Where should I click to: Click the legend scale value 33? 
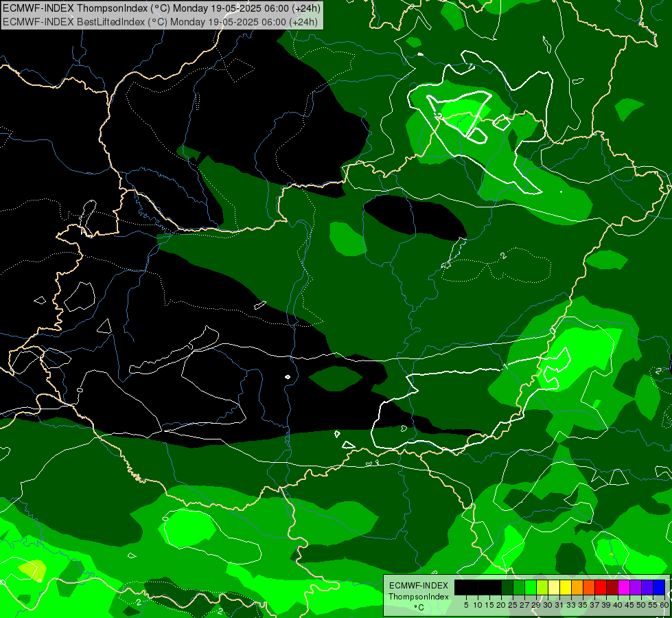click(571, 605)
